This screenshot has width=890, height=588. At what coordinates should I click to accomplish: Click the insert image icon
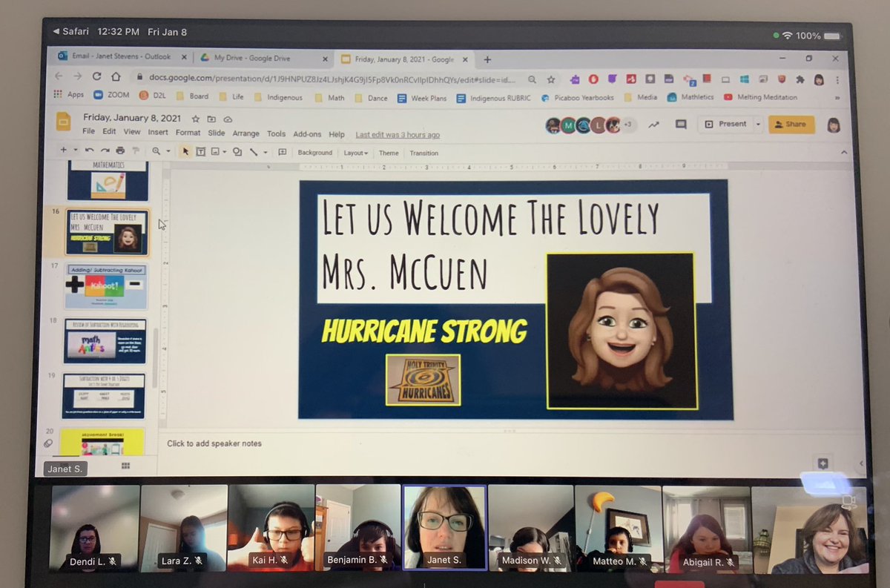coord(215,152)
